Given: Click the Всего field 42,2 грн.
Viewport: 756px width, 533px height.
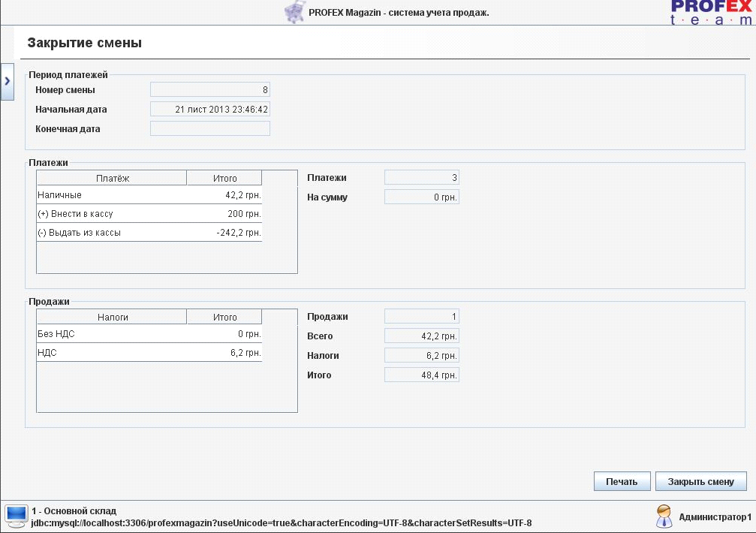Looking at the screenshot, I should point(422,336).
